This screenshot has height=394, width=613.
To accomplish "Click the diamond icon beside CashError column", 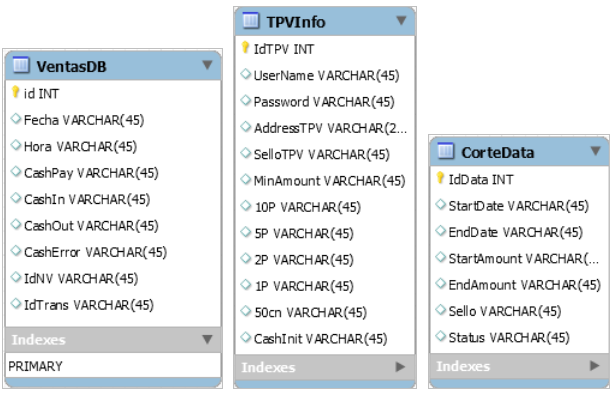I will click(16, 251).
